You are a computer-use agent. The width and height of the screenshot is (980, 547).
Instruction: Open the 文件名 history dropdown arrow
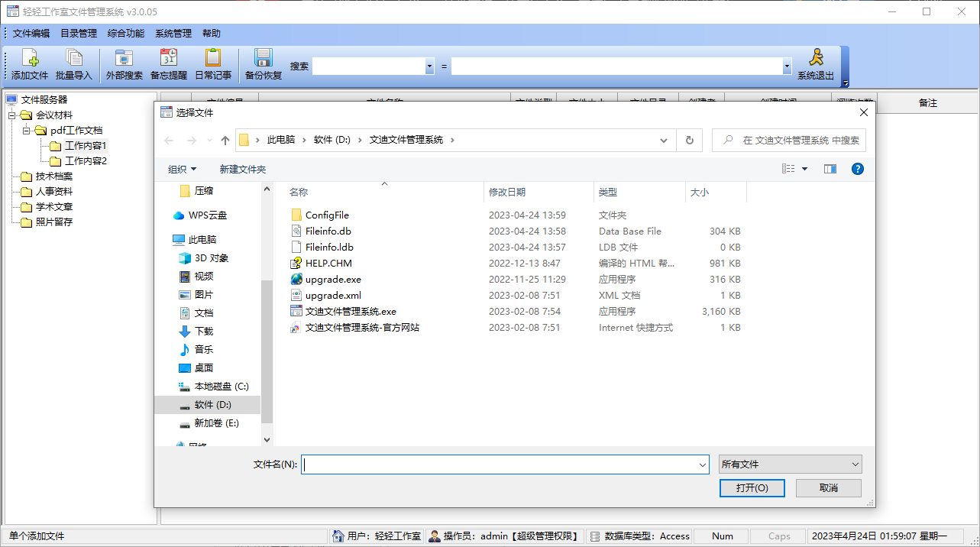(x=702, y=464)
